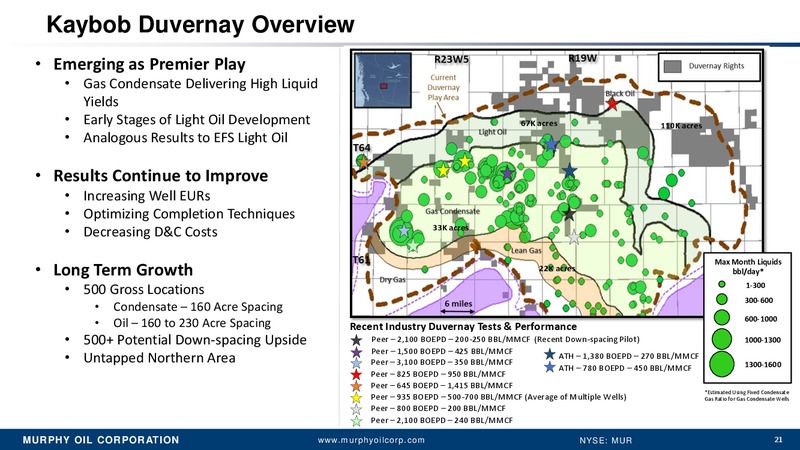Select the blue star beside ATH – 780 BOEPD
Image resolution: width=800 pixels, height=450 pixels.
(x=549, y=367)
